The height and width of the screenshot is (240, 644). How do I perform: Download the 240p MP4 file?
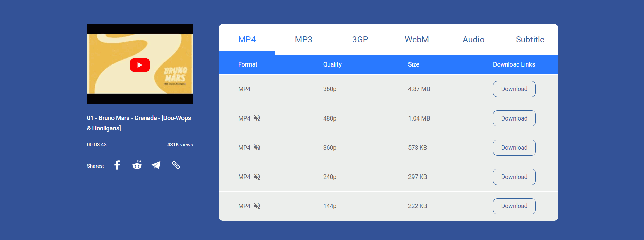[x=514, y=177]
